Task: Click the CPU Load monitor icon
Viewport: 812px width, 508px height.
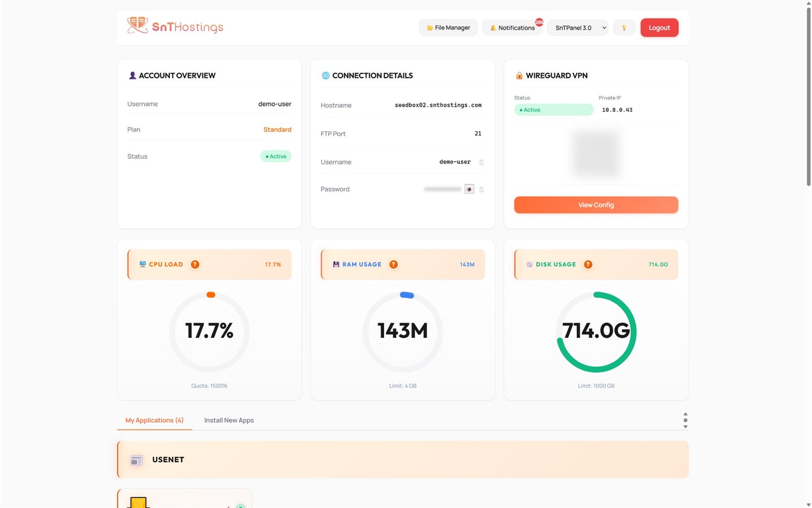Action: (x=143, y=264)
